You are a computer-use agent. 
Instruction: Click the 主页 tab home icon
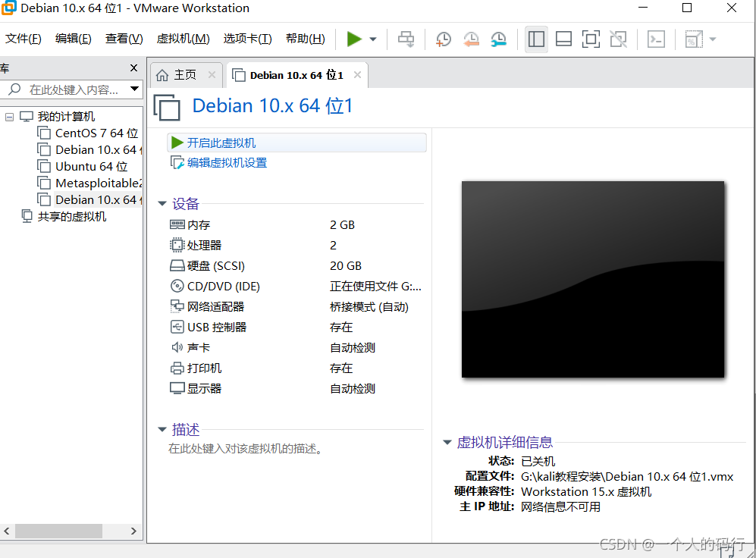[x=162, y=75]
